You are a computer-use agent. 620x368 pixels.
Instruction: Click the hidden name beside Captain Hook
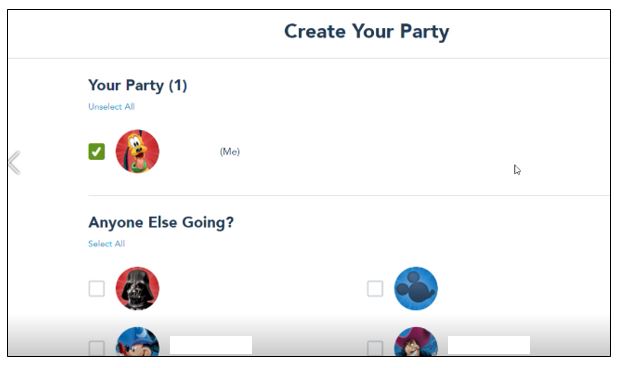coord(489,345)
